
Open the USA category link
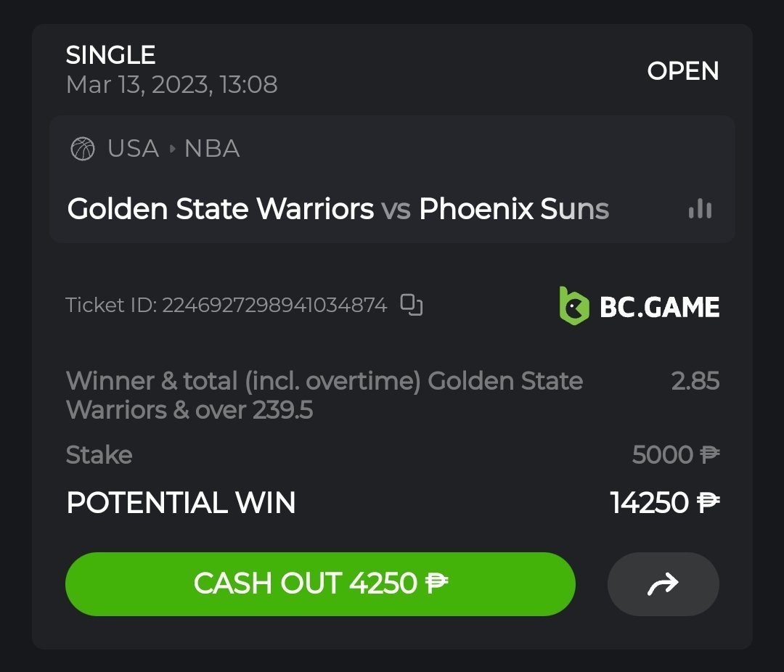pyautogui.click(x=133, y=149)
